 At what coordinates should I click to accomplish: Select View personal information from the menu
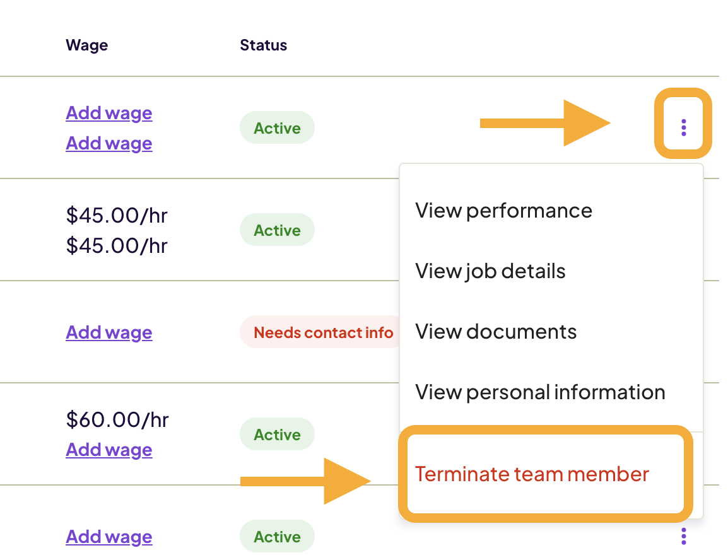pos(539,392)
